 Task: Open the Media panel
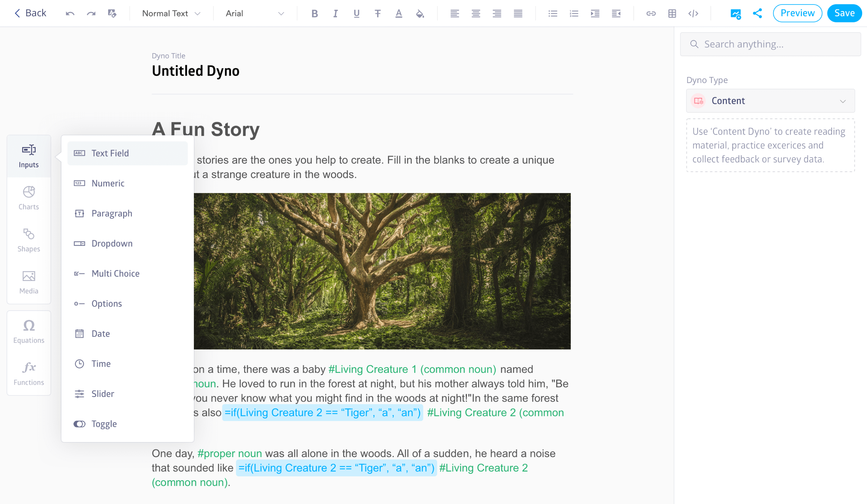coord(29,281)
